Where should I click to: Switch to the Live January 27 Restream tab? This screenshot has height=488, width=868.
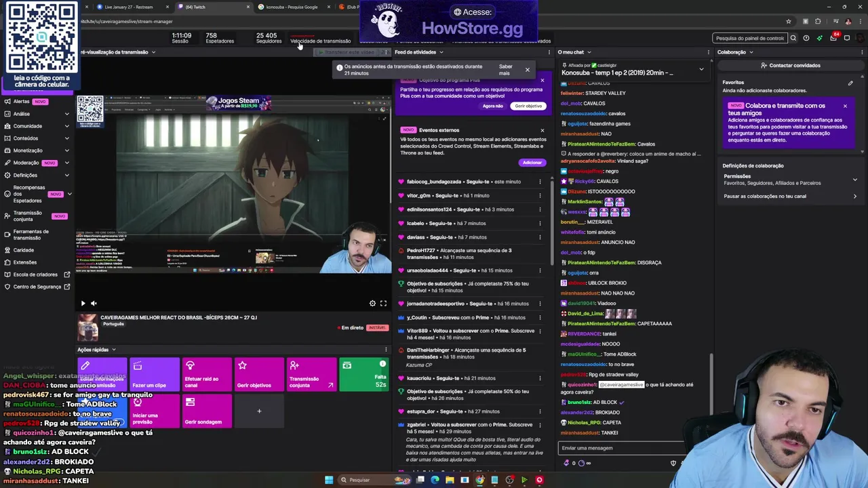click(x=130, y=7)
